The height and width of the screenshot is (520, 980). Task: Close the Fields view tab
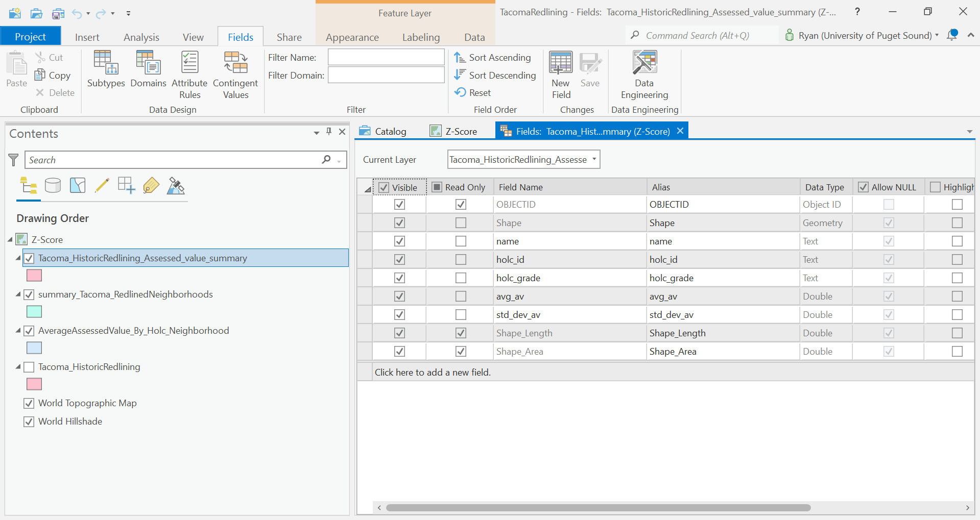(680, 131)
